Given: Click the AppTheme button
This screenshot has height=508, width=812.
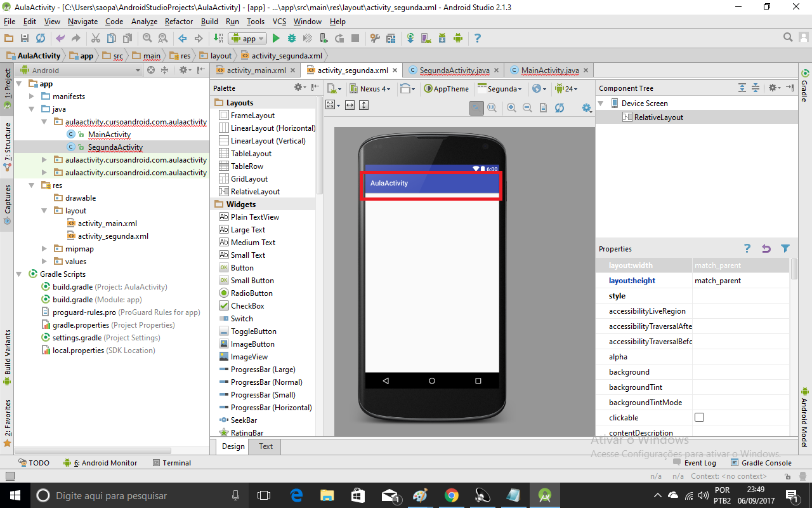Looking at the screenshot, I should [x=447, y=89].
